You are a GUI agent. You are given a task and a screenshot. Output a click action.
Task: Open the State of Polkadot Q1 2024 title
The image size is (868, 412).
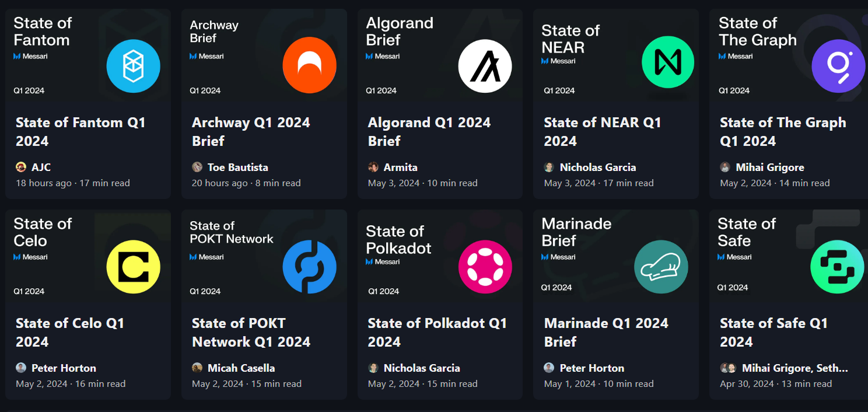point(437,332)
